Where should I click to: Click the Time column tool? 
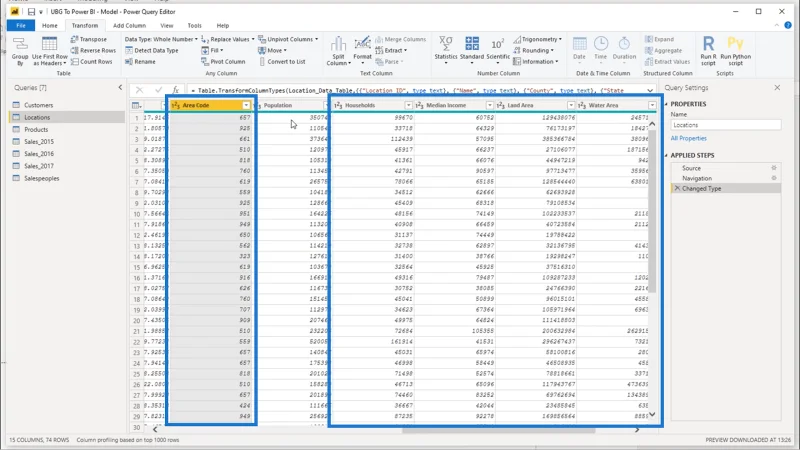(x=601, y=49)
